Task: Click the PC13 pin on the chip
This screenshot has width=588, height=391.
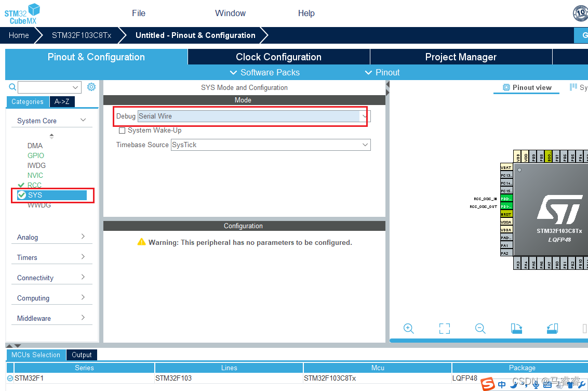Action: coord(506,176)
